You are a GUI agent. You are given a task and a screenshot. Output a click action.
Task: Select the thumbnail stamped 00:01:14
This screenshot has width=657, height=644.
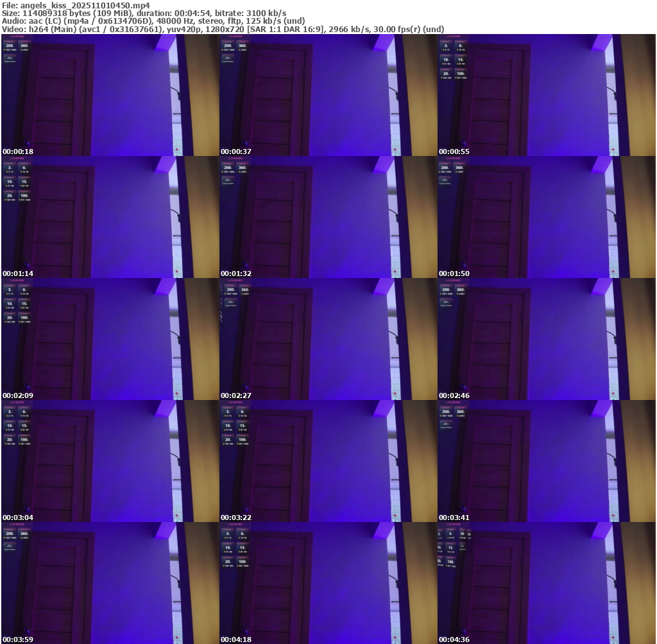coord(110,217)
